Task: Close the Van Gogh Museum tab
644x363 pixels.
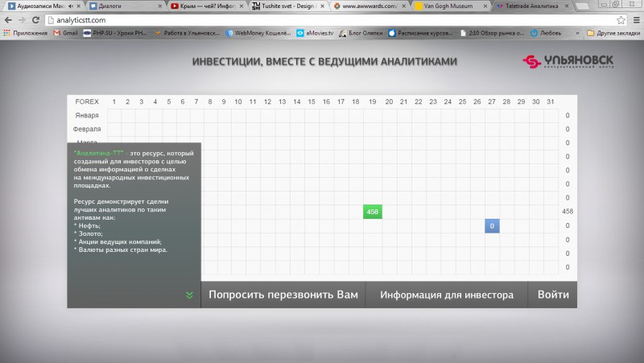Action: point(485,6)
